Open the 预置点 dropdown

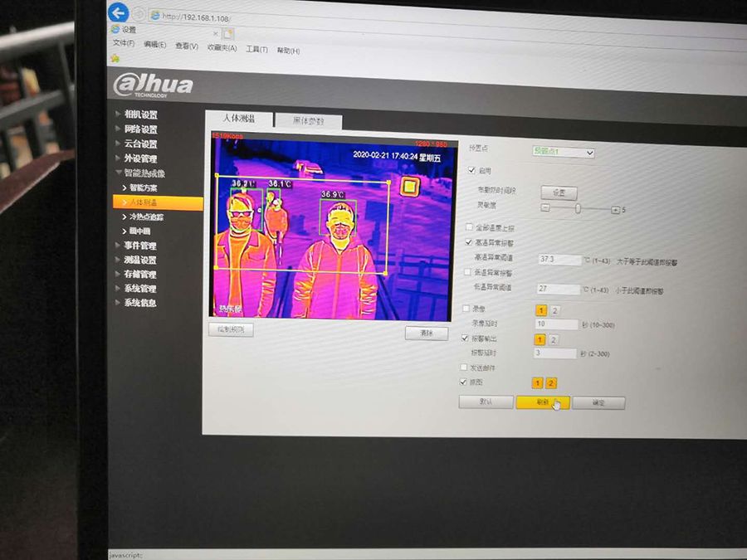563,153
